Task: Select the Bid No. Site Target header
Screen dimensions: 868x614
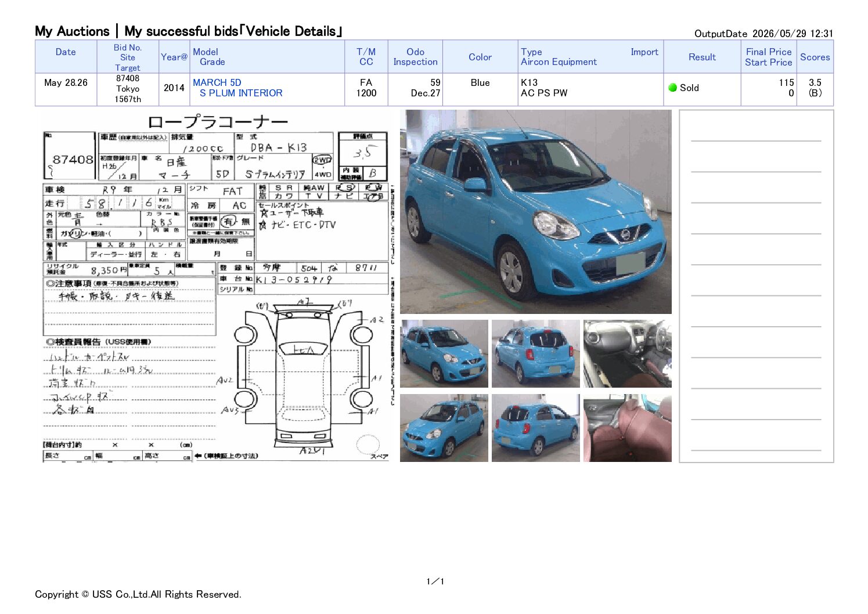Action: [128, 57]
